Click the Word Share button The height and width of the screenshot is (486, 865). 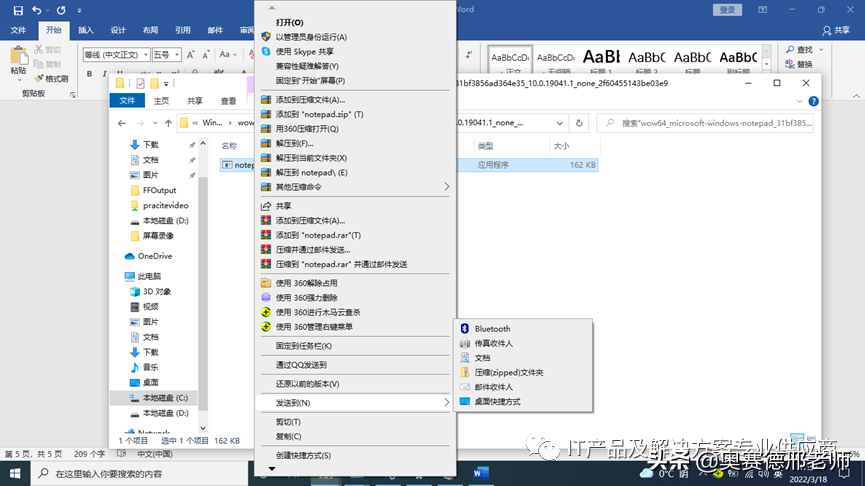point(836,30)
